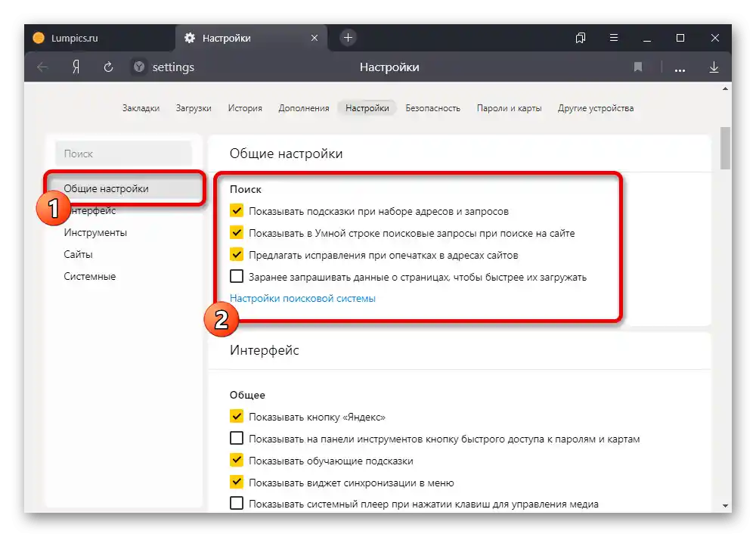Image resolution: width=756 pixels, height=537 pixels.
Task: Toggle Предлагать исправления при опечатках checkbox
Action: pyautogui.click(x=236, y=254)
